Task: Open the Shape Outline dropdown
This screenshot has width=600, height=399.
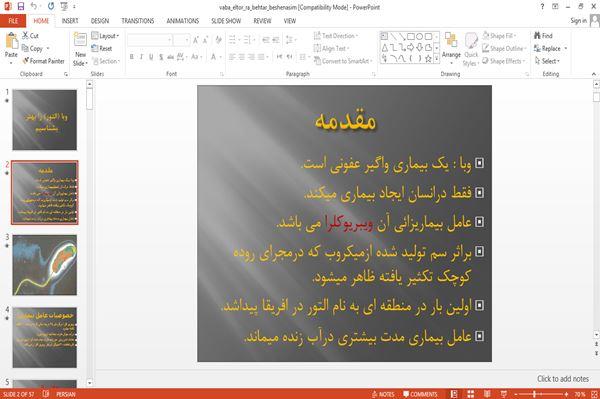Action: [504, 48]
